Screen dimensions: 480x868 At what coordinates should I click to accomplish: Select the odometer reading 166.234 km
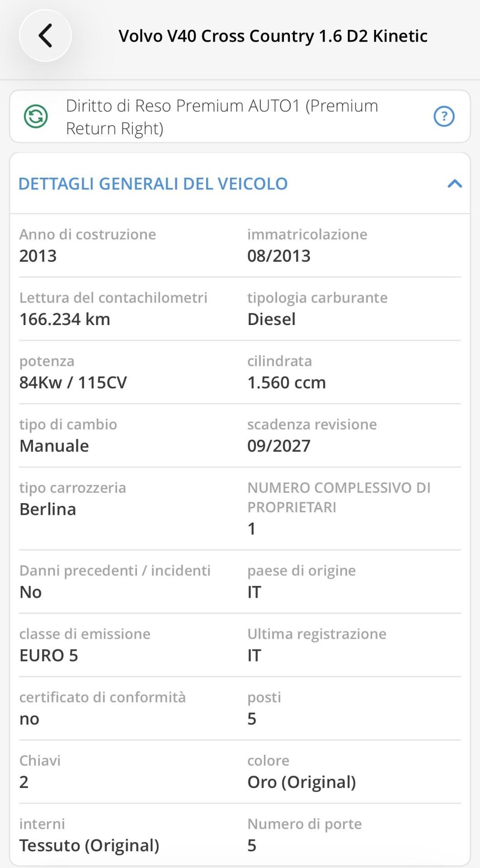[65, 319]
